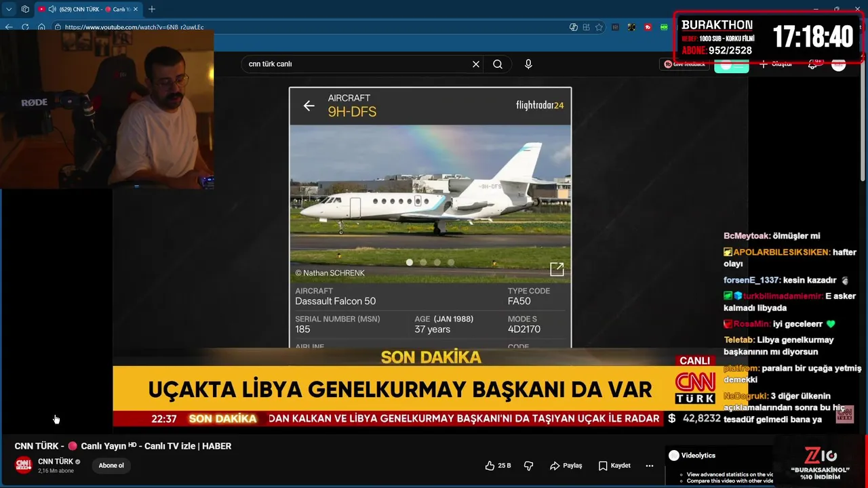Click the Videolytics panel header

click(x=692, y=455)
